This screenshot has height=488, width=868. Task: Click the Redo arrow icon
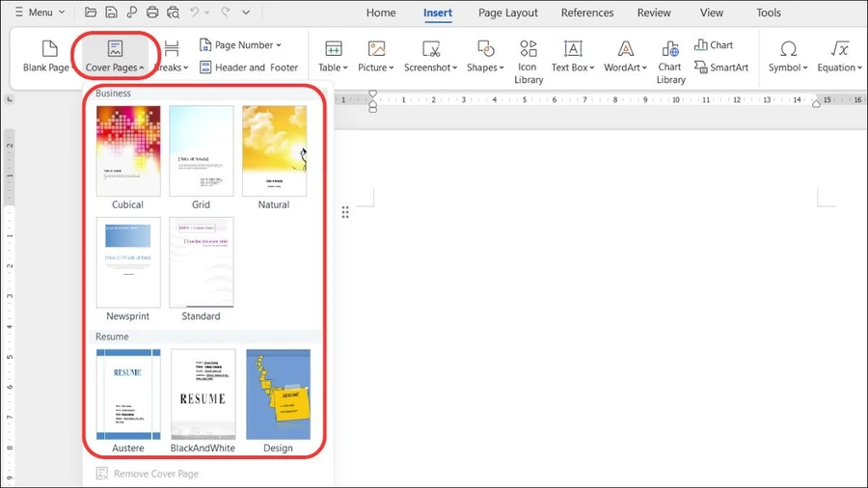point(226,13)
